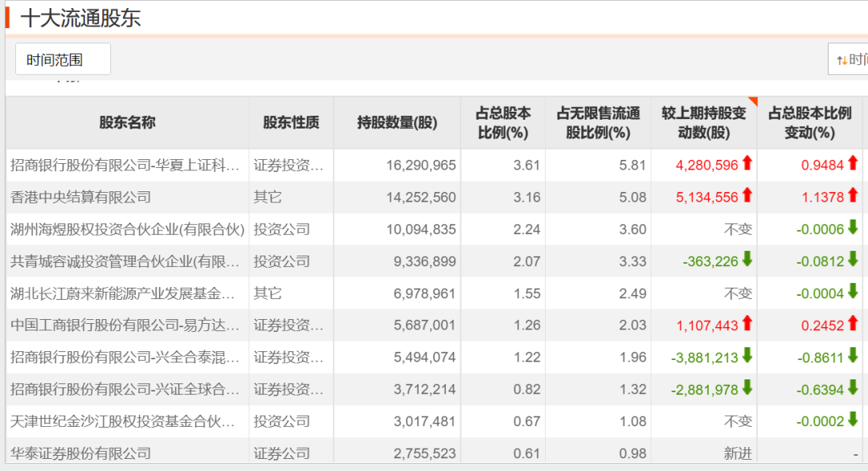Viewport: 868px width, 471px height.
Task: Click 其它 in the 香港中央结算 row
Action: (268, 197)
